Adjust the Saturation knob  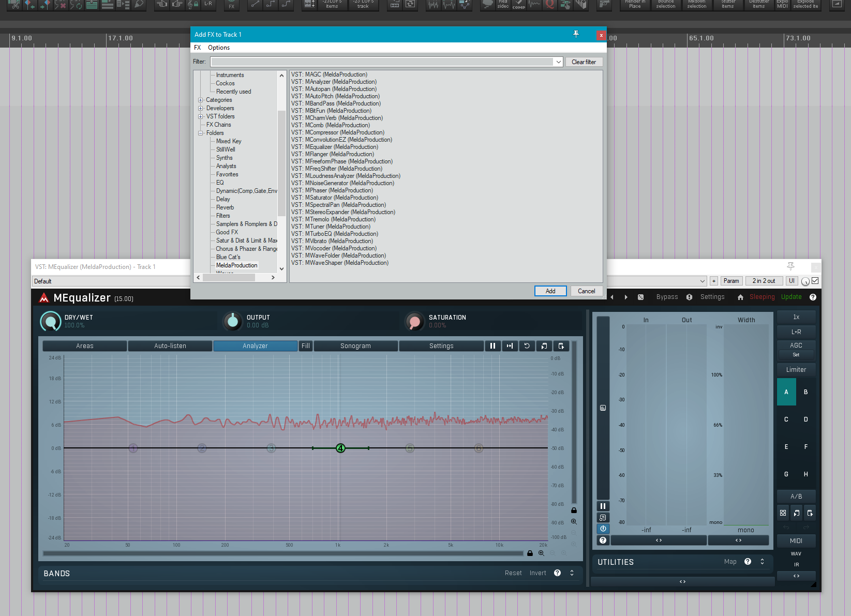(x=414, y=321)
